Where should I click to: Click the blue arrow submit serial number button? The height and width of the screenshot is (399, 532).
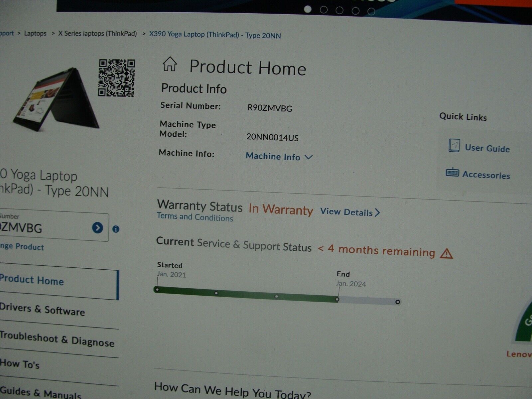pyautogui.click(x=97, y=228)
